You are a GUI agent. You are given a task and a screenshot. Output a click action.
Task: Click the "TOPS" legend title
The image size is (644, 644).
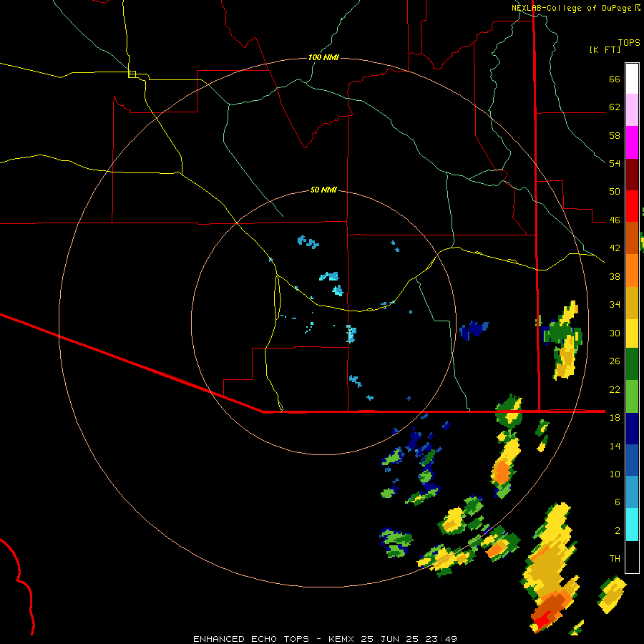point(629,42)
